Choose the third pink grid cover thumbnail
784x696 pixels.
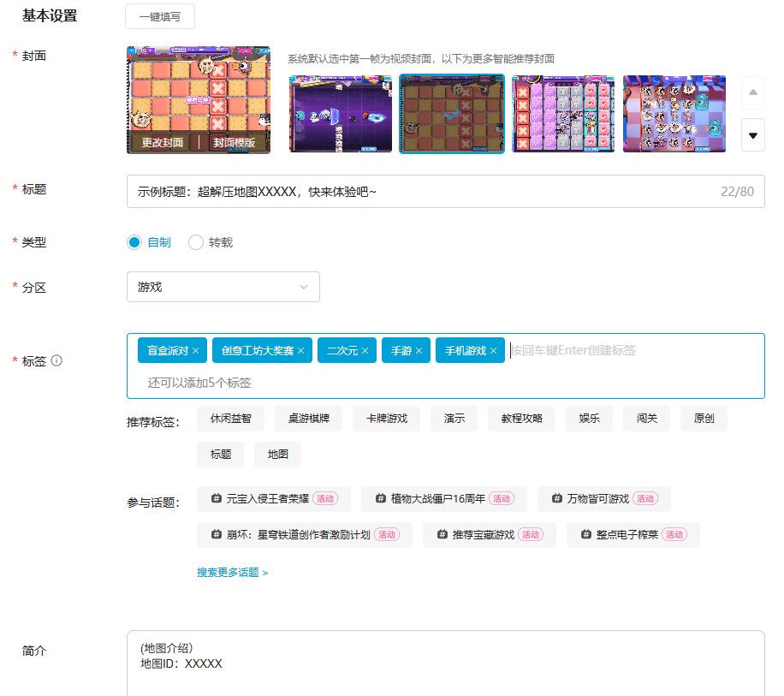click(x=563, y=114)
